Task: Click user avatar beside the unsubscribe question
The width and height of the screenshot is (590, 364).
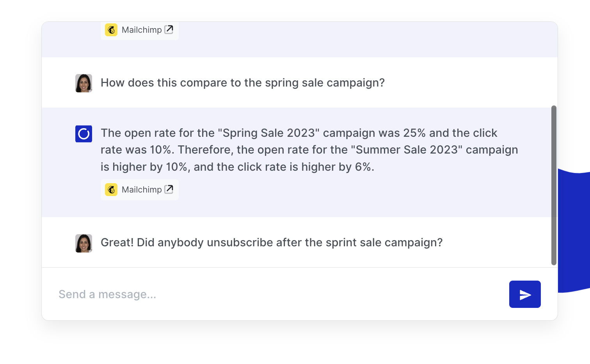Action: pyautogui.click(x=84, y=243)
